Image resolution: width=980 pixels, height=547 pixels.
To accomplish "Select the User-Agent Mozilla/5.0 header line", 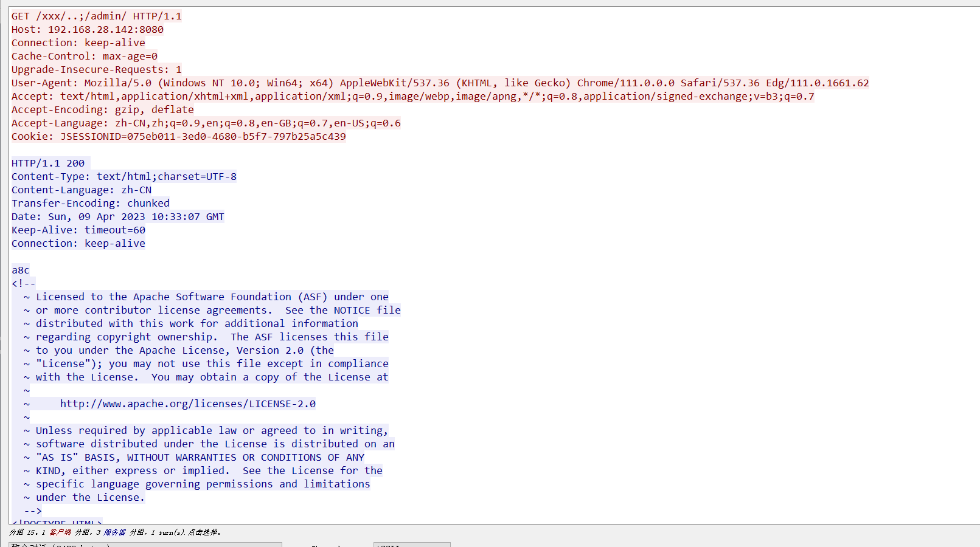I will click(x=440, y=83).
